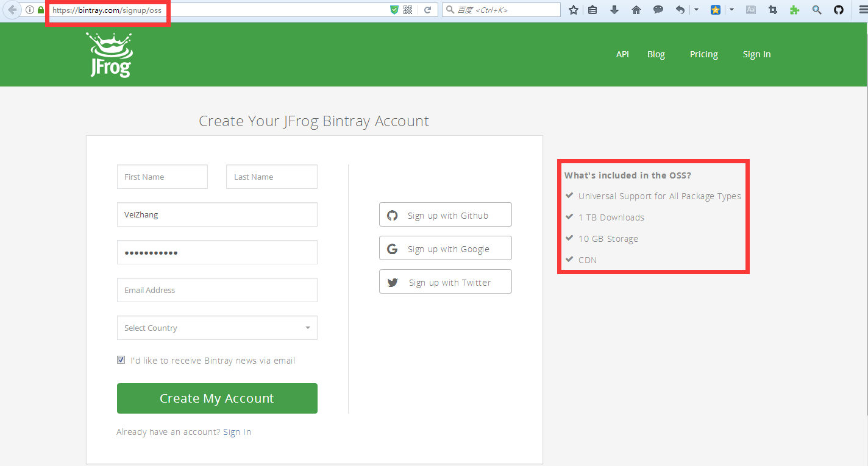Open the Select Country dropdown
868x466 pixels.
pyautogui.click(x=217, y=328)
